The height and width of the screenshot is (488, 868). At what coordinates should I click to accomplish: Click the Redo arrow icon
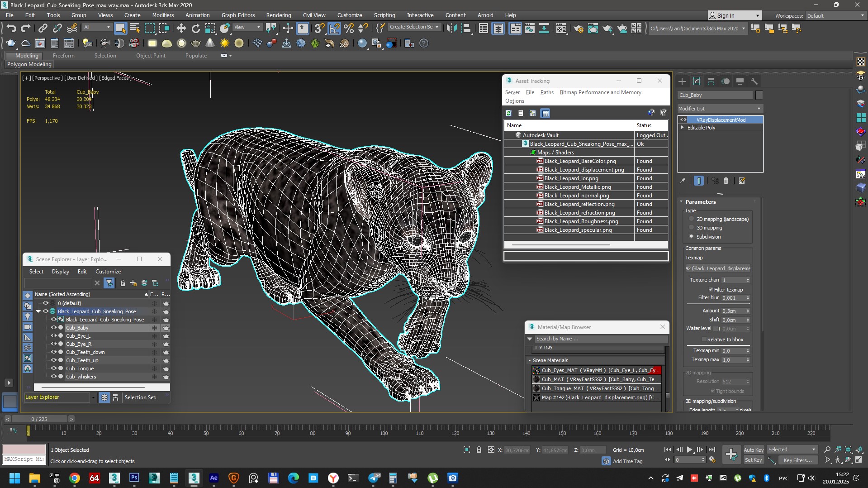(26, 29)
